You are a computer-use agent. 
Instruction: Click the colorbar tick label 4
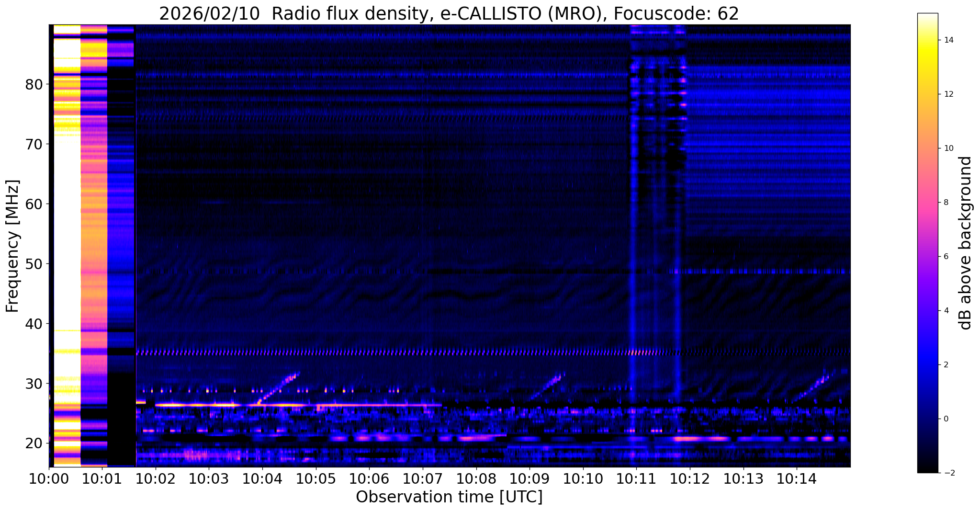pyautogui.click(x=946, y=311)
